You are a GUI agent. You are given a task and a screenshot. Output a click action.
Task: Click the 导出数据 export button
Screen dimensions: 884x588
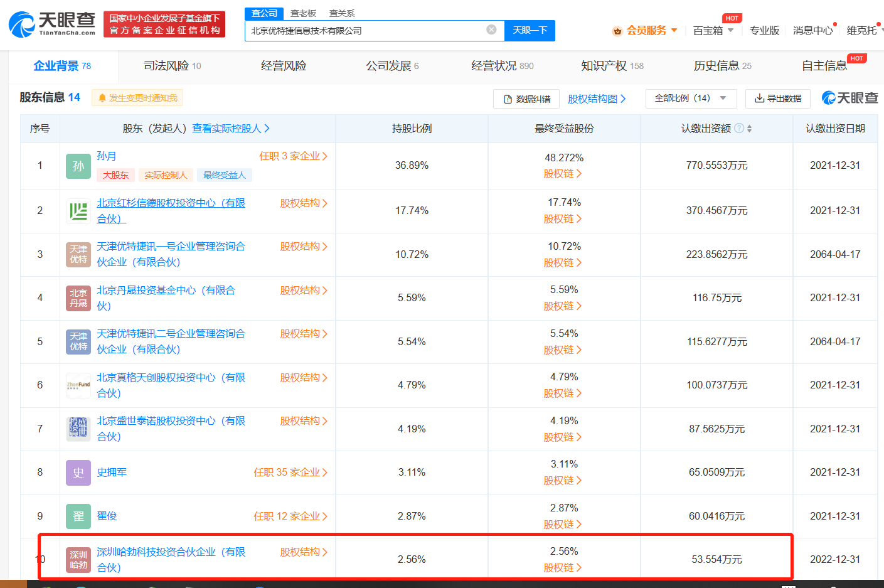click(777, 99)
